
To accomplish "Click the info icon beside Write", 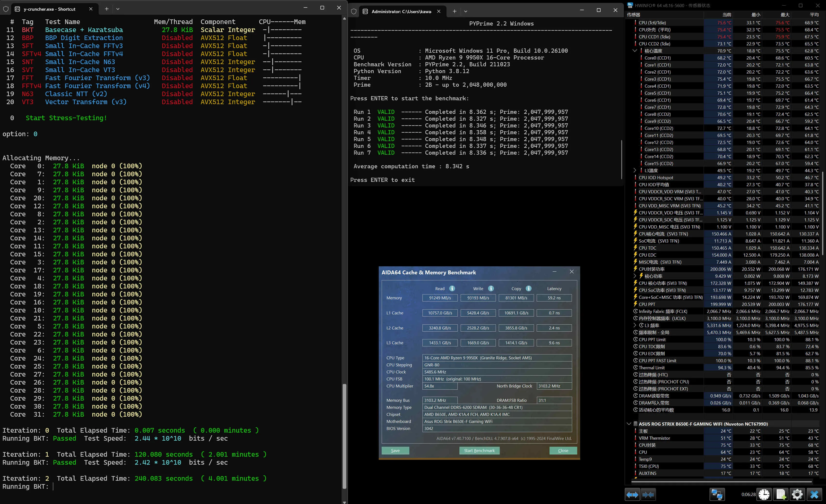I will [491, 288].
